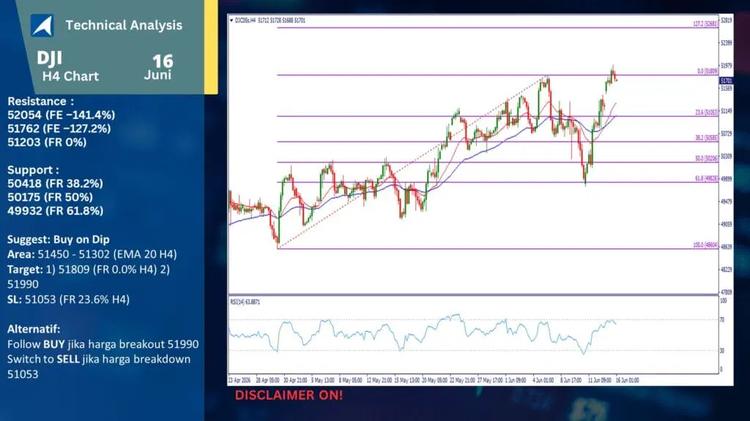The image size is (750, 421).
Task: Click the 38.2 Fibonacci level label
Action: point(706,137)
